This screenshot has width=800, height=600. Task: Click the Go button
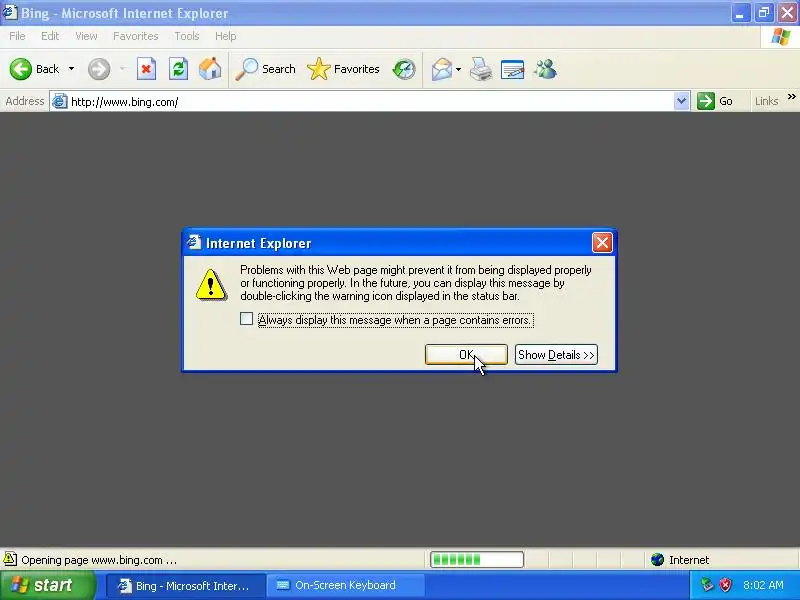(x=715, y=101)
